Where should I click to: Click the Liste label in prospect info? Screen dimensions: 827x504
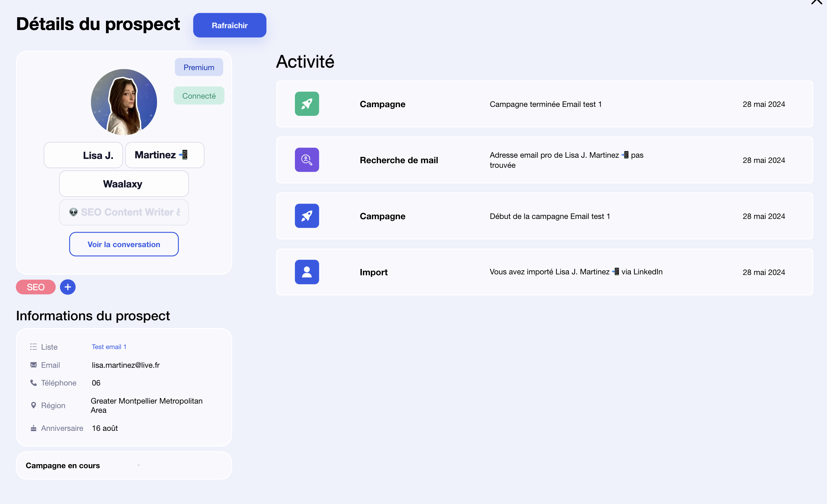(50, 346)
